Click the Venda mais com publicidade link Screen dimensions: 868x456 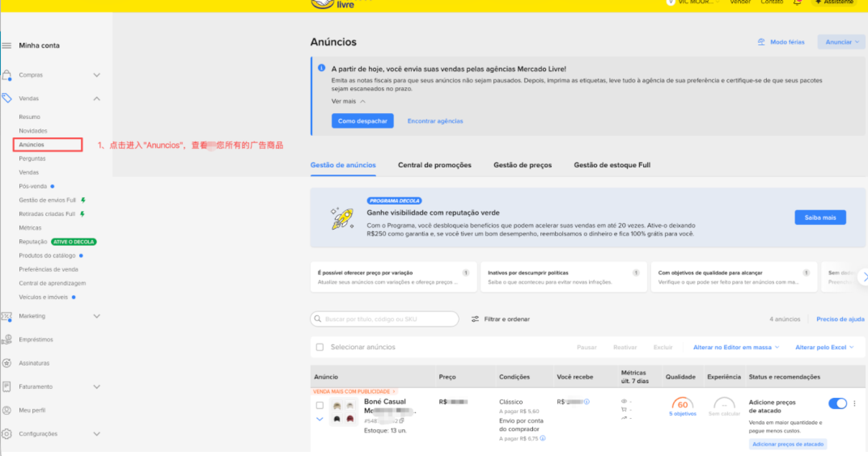point(354,391)
